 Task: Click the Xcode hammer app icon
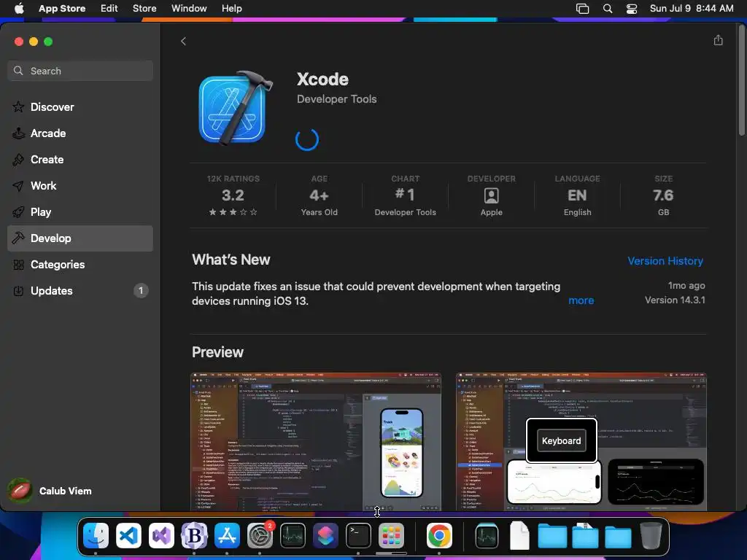pyautogui.click(x=235, y=108)
